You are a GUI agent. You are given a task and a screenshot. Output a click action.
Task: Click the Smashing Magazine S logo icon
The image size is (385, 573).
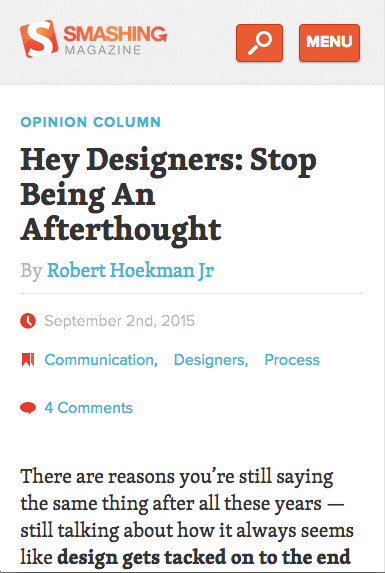click(39, 39)
